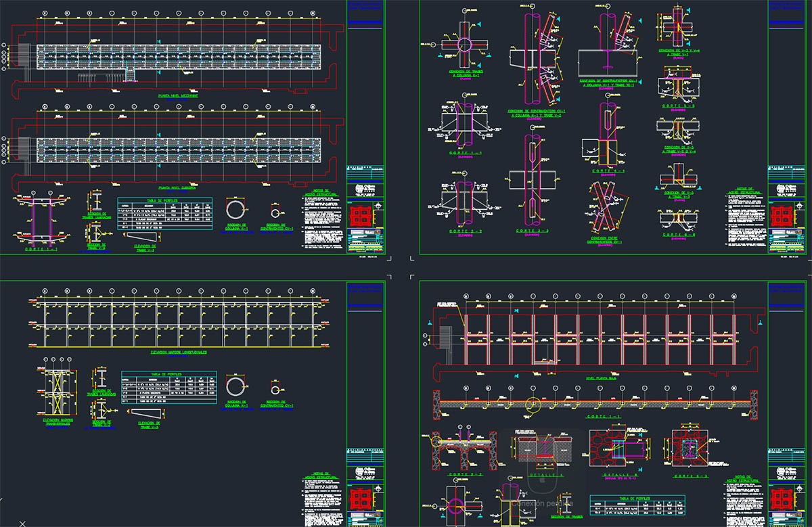Click the PLANTA NIVEL CUBIERTA plan title
The height and width of the screenshot is (527, 812).
[x=177, y=187]
